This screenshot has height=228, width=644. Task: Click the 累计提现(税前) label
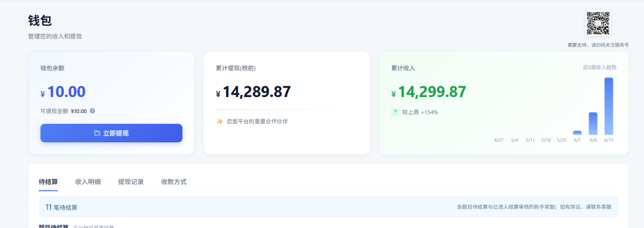(236, 68)
